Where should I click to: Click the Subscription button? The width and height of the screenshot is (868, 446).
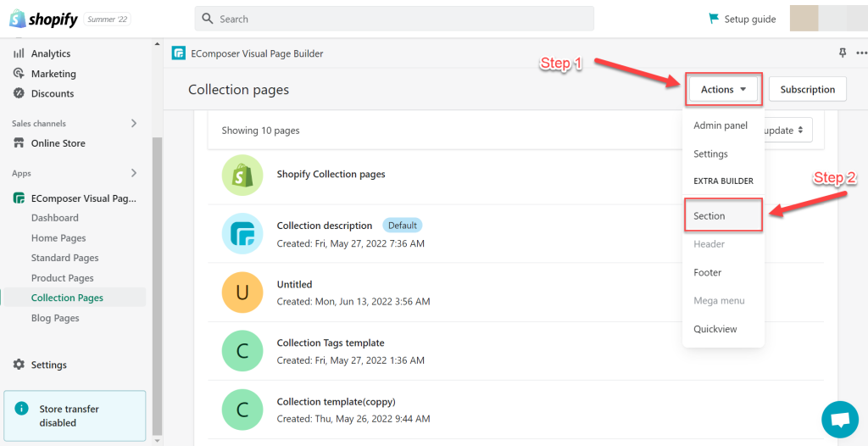point(808,89)
